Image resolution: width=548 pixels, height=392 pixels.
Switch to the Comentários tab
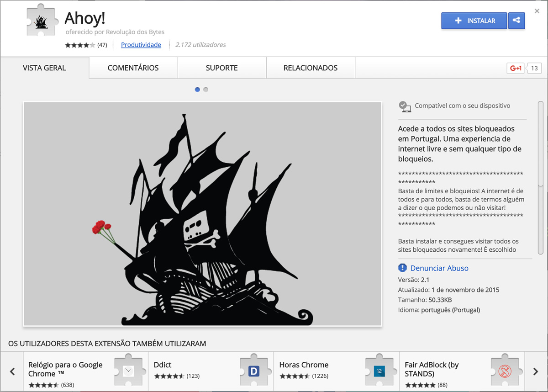tap(133, 68)
